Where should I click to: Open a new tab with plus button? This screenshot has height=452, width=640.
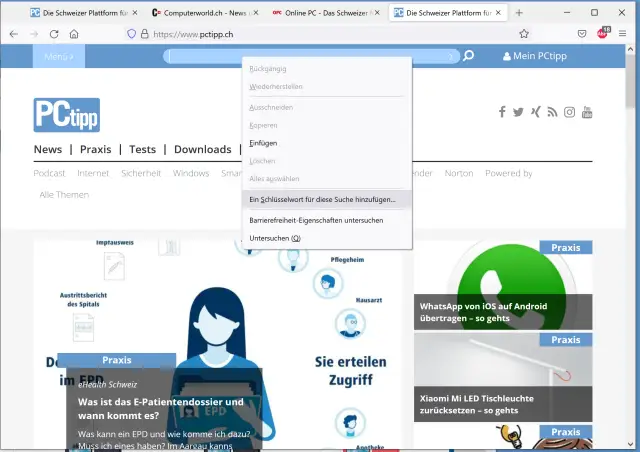click(519, 12)
